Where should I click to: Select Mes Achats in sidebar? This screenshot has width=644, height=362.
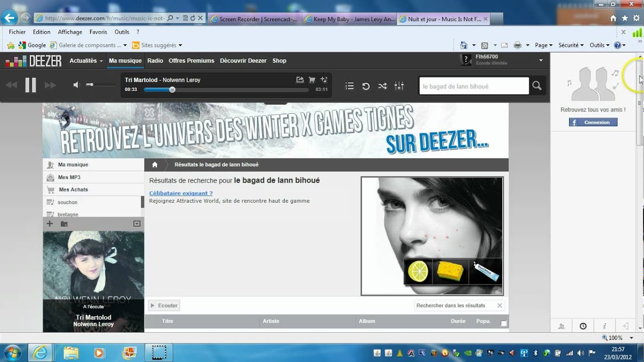[x=94, y=190]
